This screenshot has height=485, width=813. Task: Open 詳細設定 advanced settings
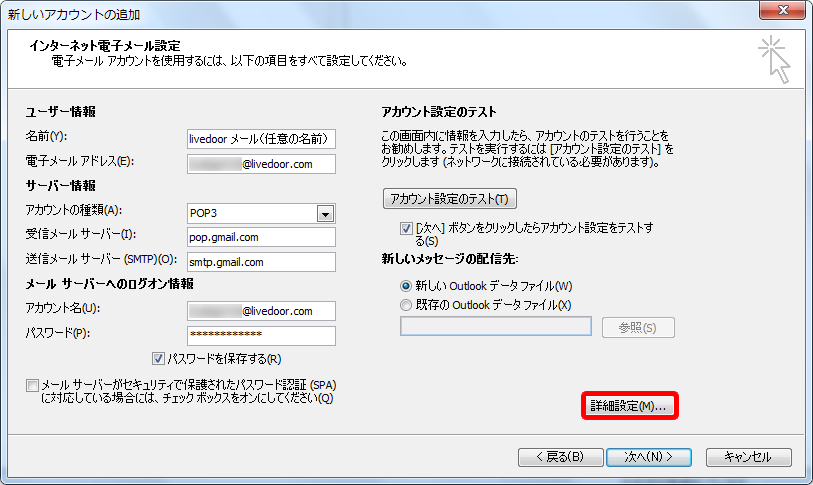click(x=629, y=406)
